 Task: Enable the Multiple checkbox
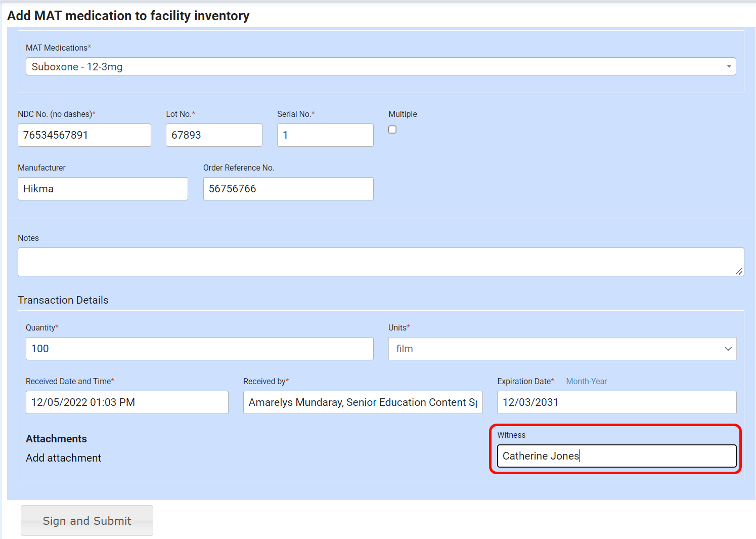pyautogui.click(x=392, y=130)
